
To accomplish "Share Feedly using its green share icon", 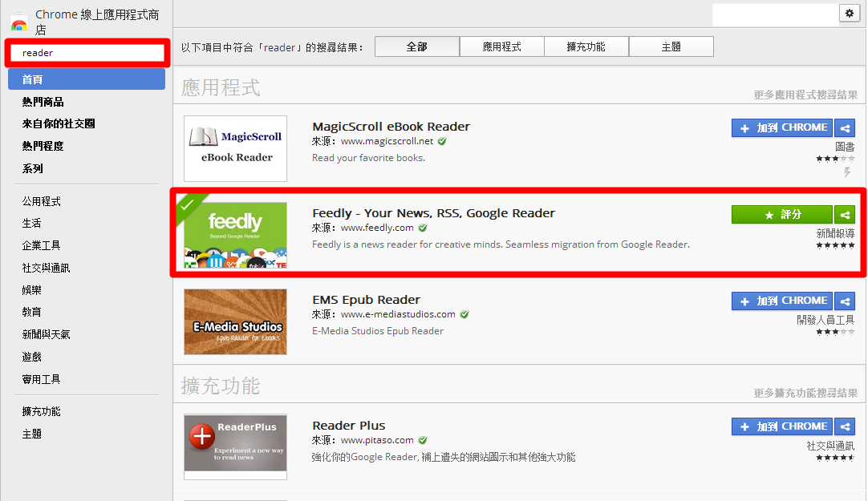I will coord(845,215).
